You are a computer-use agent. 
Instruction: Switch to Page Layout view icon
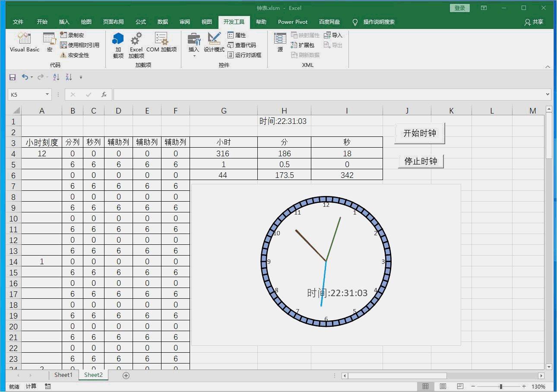(x=443, y=386)
